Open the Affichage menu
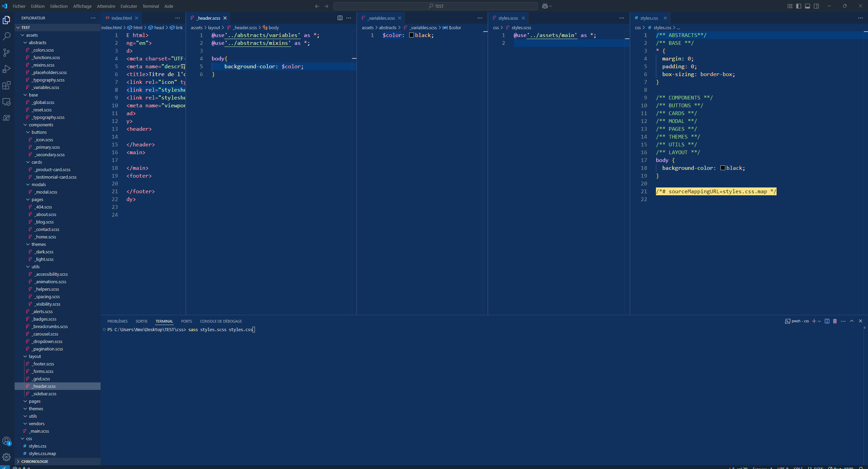The image size is (868, 469). [82, 6]
